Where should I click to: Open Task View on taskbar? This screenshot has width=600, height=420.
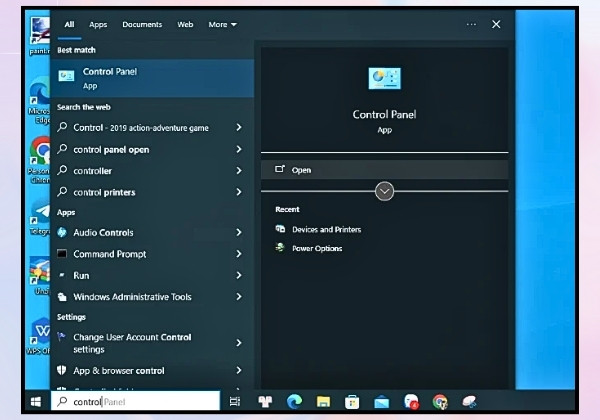(235, 402)
